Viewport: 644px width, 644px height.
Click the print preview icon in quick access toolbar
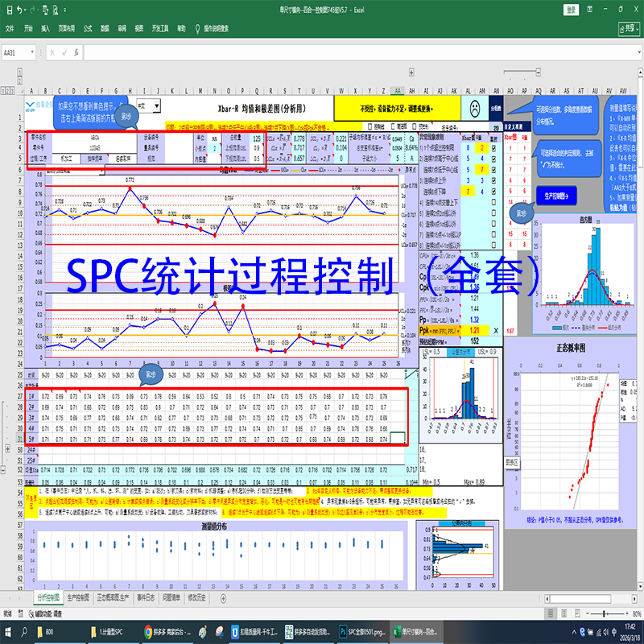pyautogui.click(x=55, y=10)
